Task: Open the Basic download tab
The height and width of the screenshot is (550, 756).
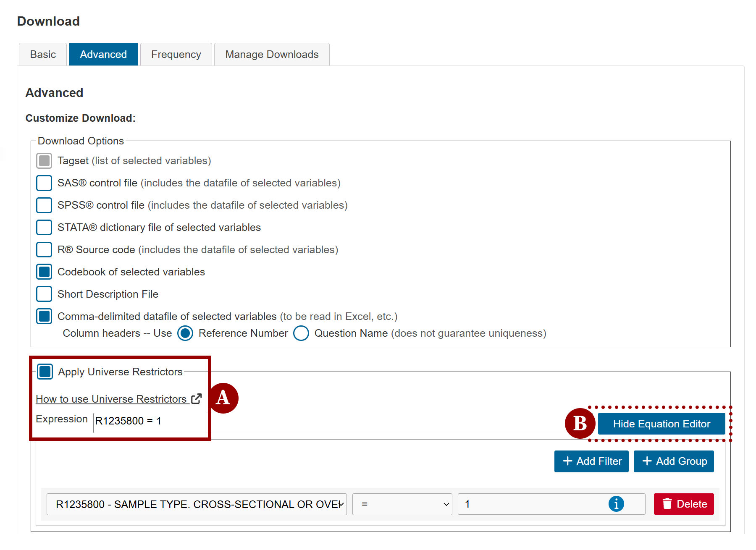Action: pos(43,54)
